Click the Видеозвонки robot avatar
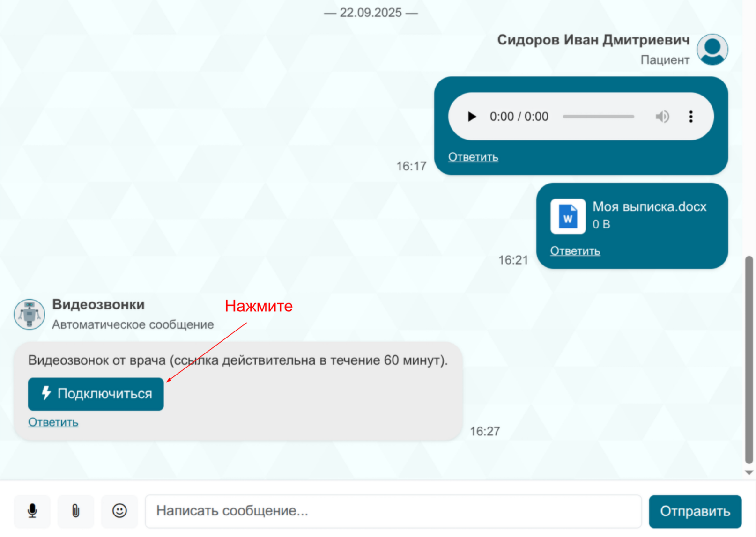This screenshot has height=537, width=756. 30,314
